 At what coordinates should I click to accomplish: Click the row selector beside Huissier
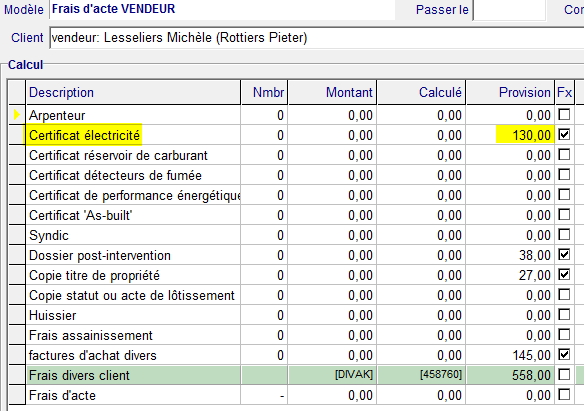tap(17, 315)
